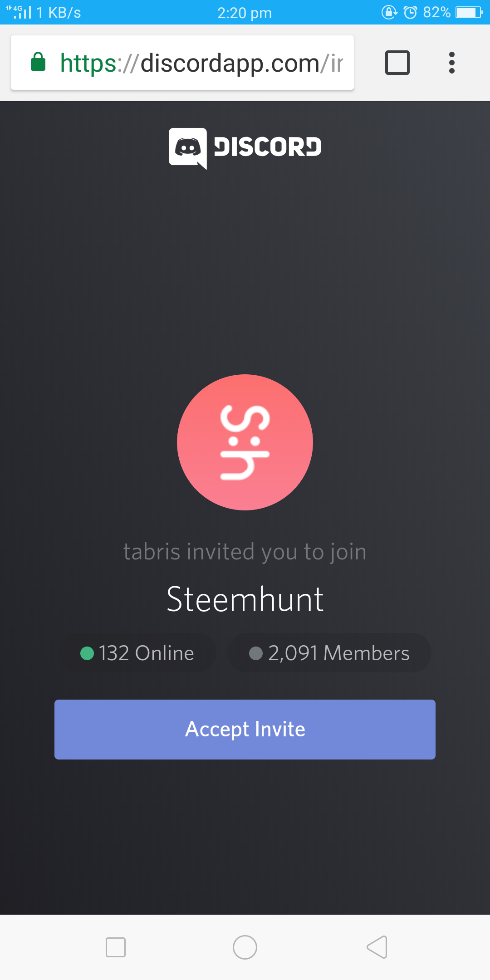Viewport: 490px width, 980px height.
Task: Tap the Steemhunt server name
Action: coord(245,599)
